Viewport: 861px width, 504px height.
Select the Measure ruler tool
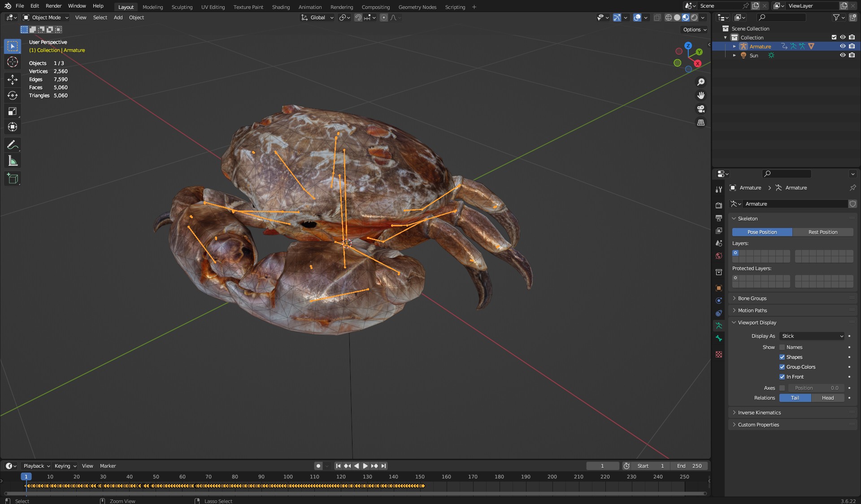click(13, 161)
